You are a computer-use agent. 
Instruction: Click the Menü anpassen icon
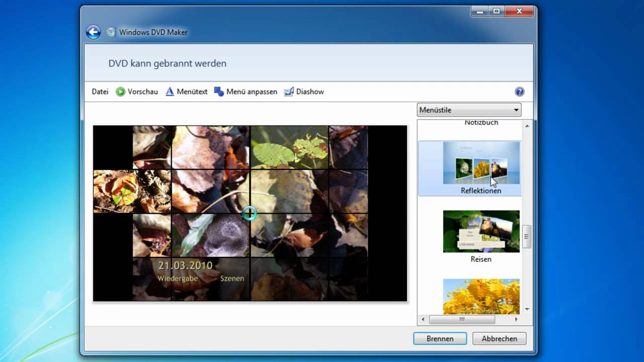[x=219, y=92]
